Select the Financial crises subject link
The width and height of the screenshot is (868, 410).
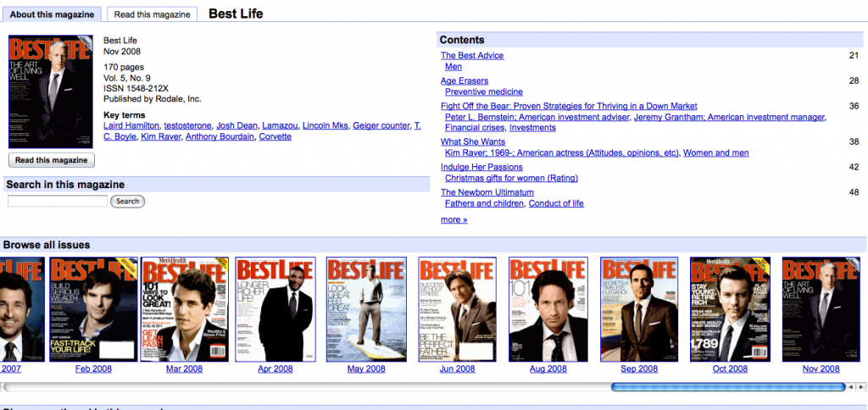tap(475, 128)
